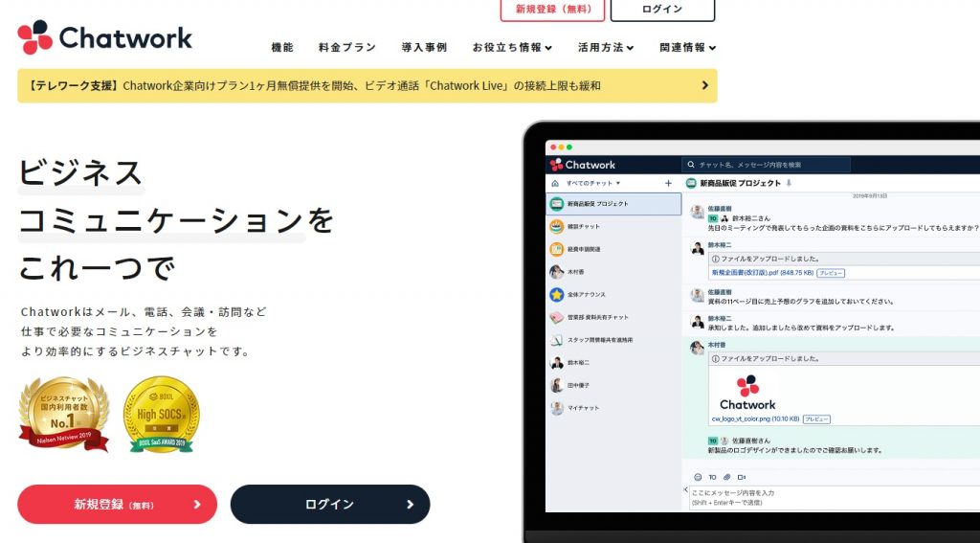Open the 田中優子 chat in the chat list
This screenshot has width=980, height=543.
(613, 385)
